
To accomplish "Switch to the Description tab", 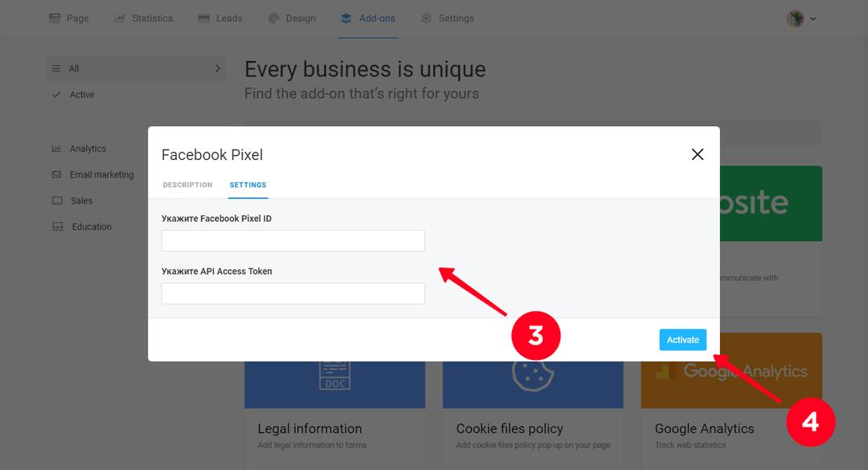I will click(187, 185).
